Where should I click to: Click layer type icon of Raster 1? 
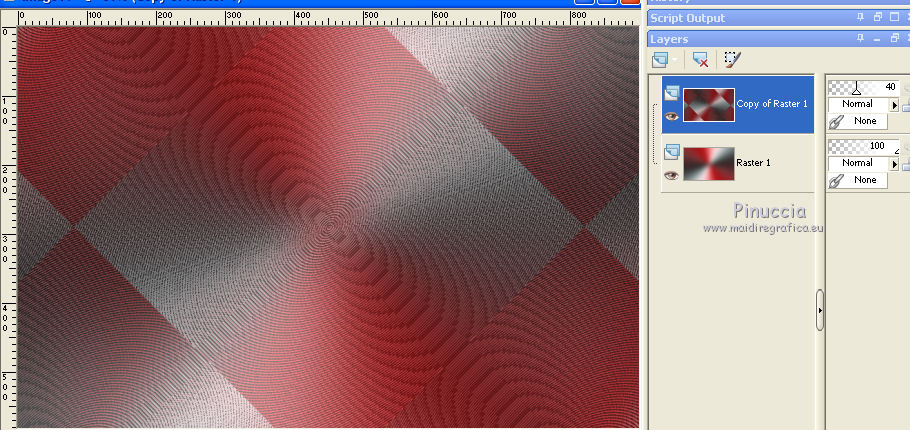click(x=672, y=152)
